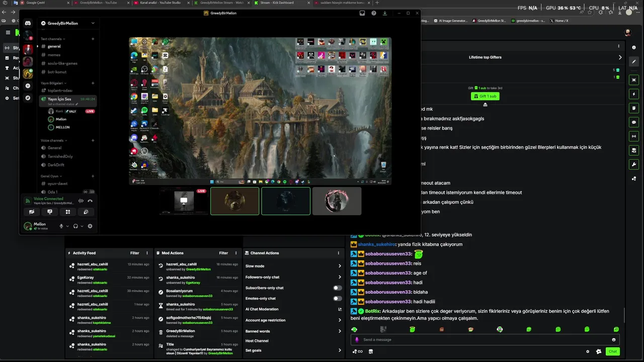Mute microphone in Discord user panel

point(61,226)
